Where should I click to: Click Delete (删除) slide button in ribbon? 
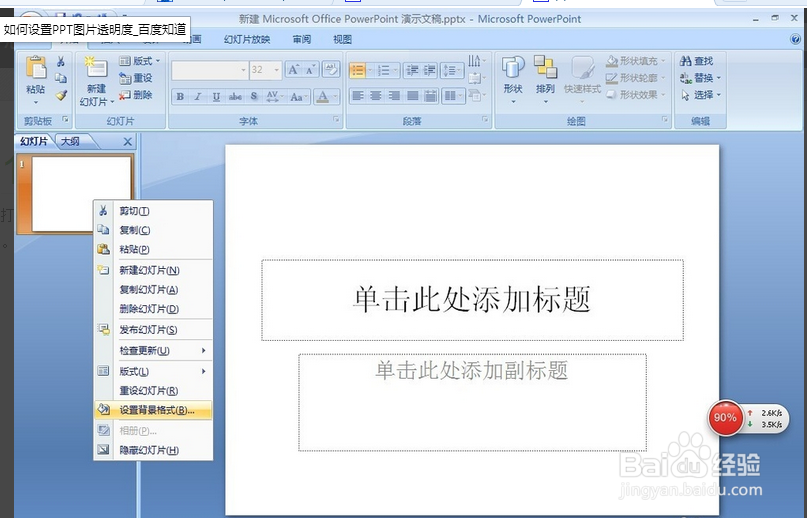coord(135,95)
